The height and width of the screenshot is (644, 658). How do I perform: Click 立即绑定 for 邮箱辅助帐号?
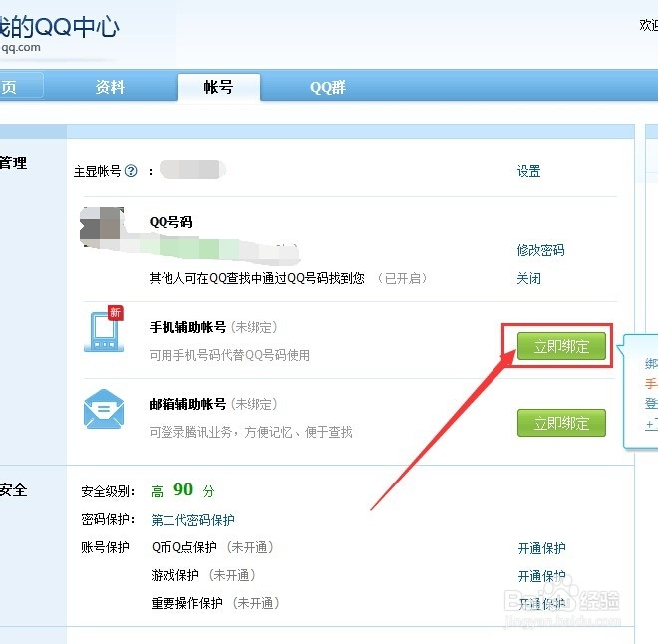561,423
